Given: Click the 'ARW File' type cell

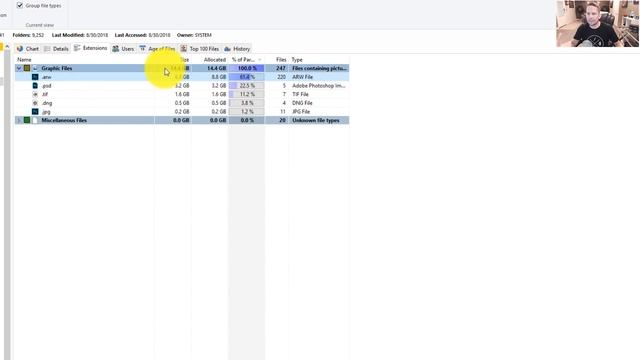Looking at the screenshot, I should (x=302, y=77).
